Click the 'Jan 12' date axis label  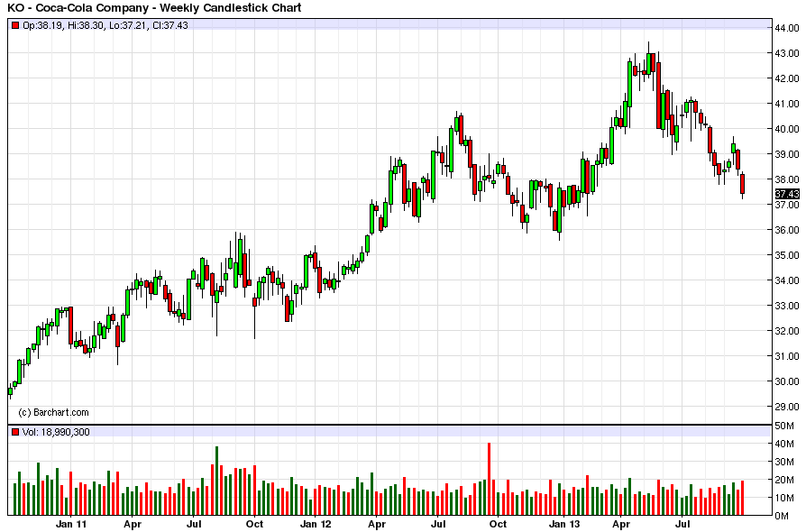coord(316,524)
